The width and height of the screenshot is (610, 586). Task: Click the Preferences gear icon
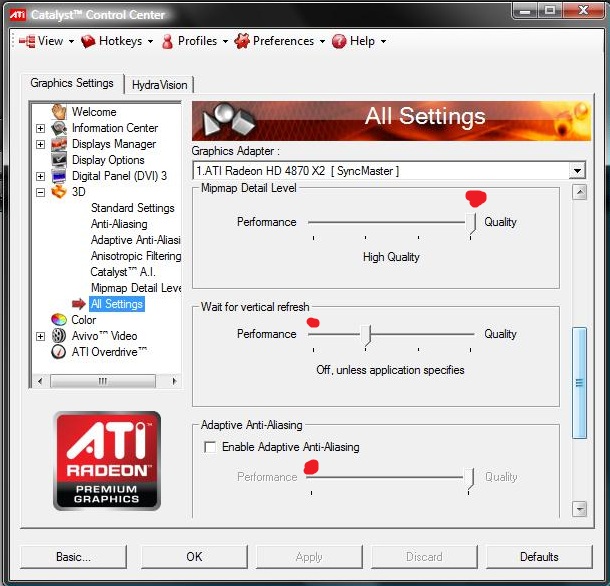[x=242, y=41]
